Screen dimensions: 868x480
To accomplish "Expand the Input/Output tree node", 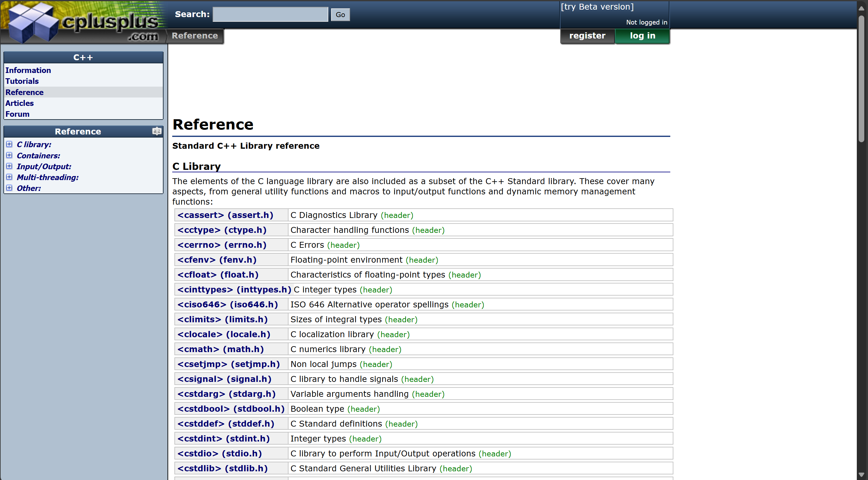I will point(9,166).
